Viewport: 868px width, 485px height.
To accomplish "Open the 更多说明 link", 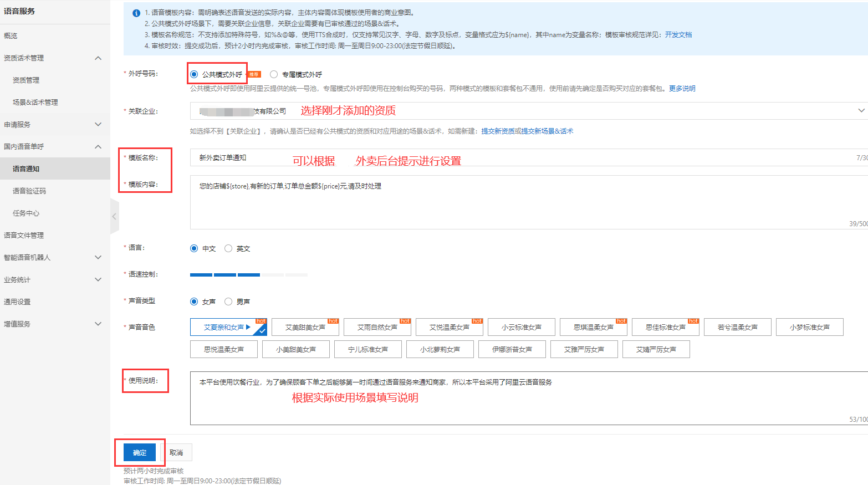I will [x=682, y=88].
